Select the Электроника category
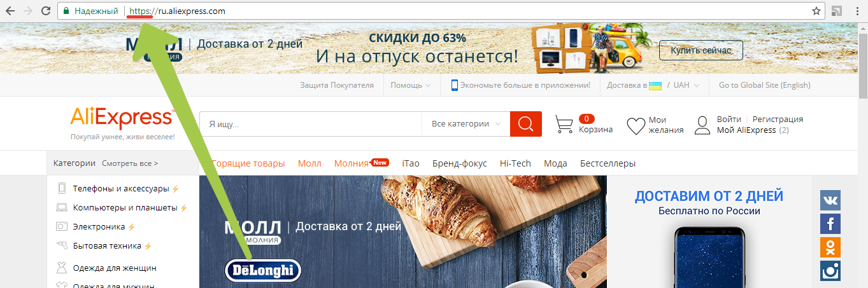Viewport: 868px width, 288px height. (99, 227)
